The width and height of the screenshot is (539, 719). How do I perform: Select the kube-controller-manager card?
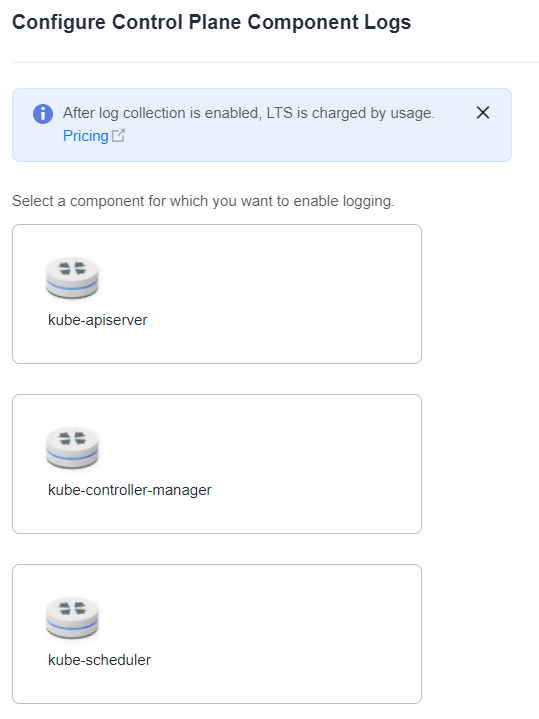217,464
